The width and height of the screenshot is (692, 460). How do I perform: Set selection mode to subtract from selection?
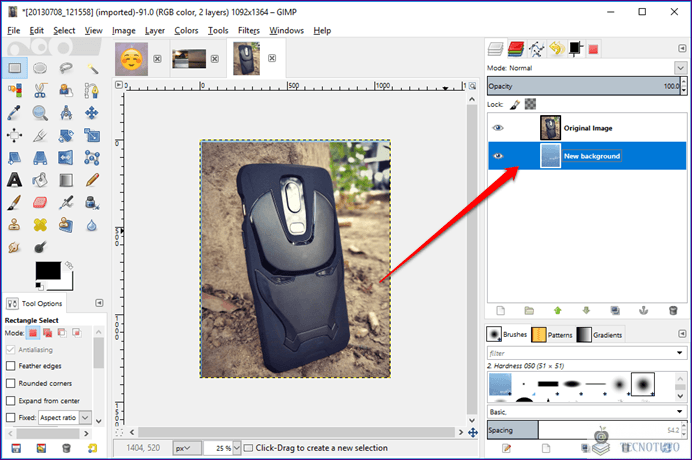[62, 333]
